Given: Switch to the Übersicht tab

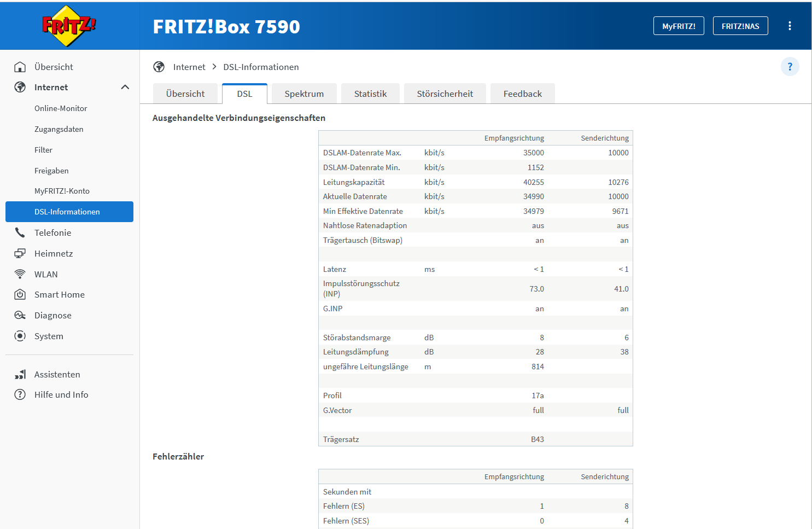Looking at the screenshot, I should [x=185, y=94].
